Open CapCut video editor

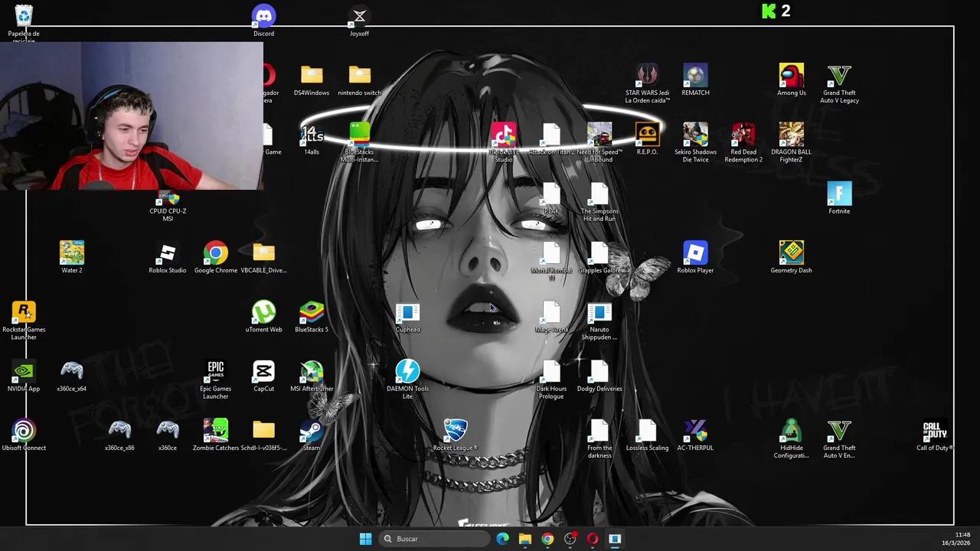pos(263,376)
